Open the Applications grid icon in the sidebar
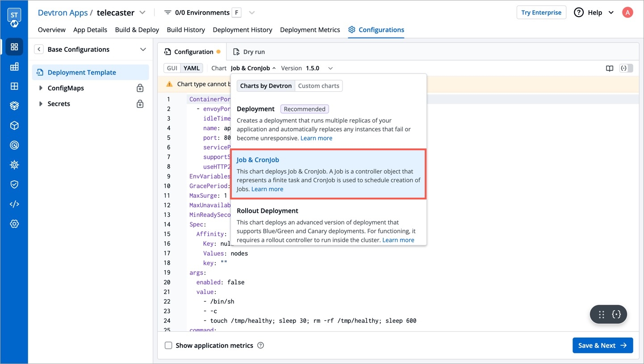The width and height of the screenshot is (644, 364). [x=14, y=47]
